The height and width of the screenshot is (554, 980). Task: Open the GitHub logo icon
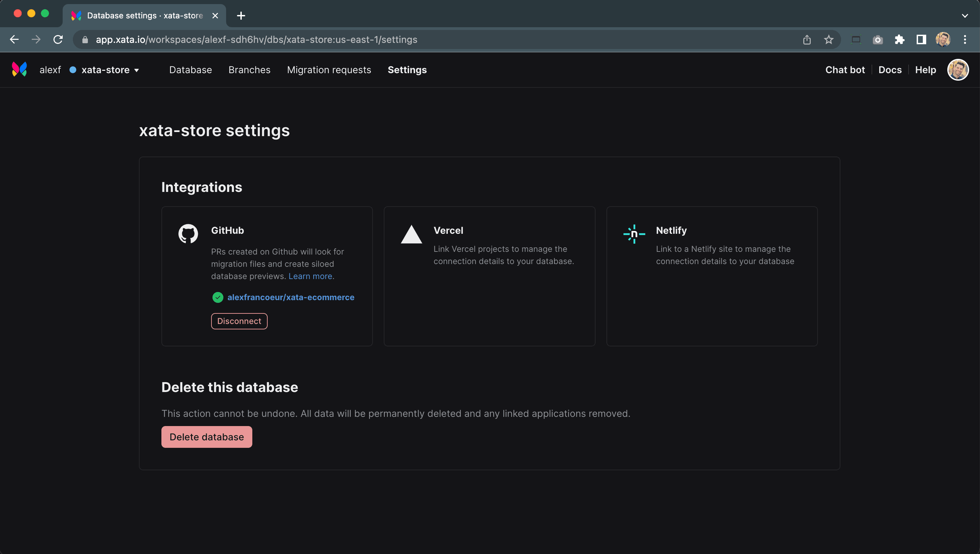(x=188, y=234)
